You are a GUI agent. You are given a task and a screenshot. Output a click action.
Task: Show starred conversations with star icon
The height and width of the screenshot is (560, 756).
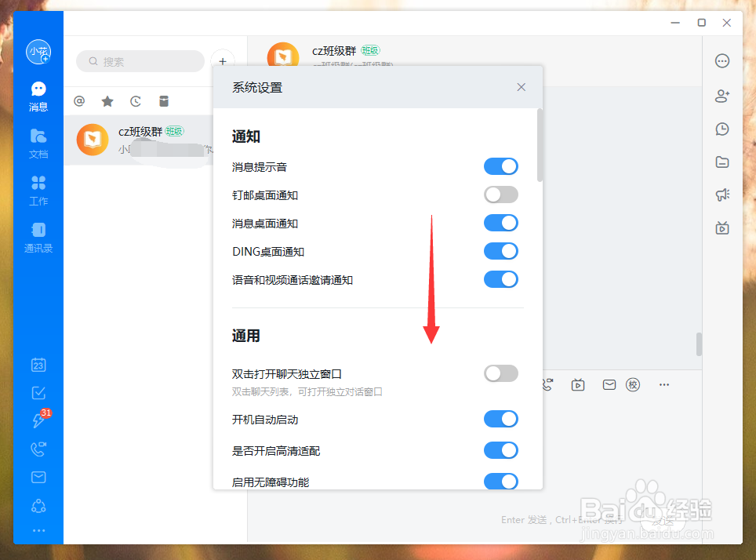(107, 101)
